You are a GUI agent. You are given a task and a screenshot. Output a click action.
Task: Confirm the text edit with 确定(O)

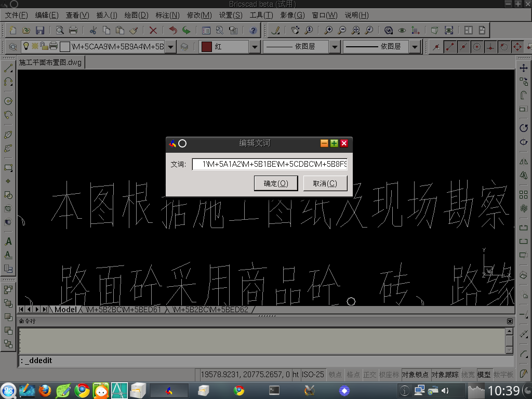tap(276, 183)
